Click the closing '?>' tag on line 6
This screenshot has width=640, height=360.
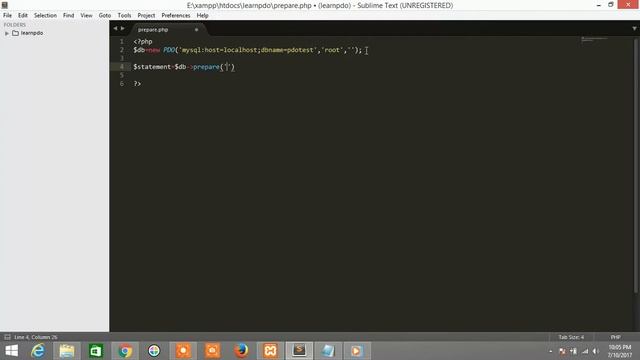tap(137, 84)
